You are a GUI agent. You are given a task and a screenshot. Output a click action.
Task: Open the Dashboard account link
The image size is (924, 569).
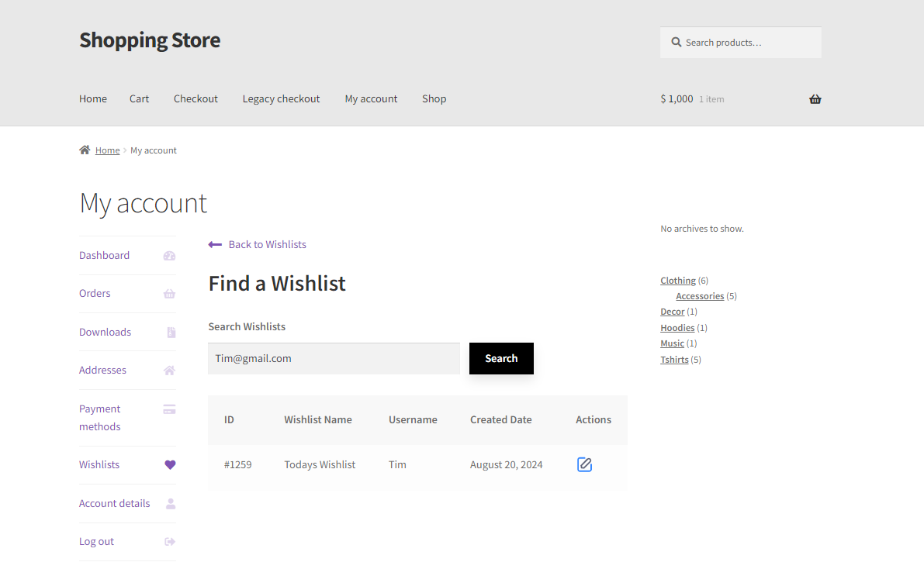pos(104,255)
